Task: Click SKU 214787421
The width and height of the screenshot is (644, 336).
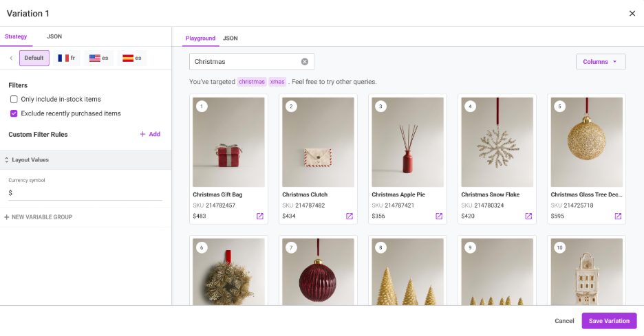Action: [393, 205]
